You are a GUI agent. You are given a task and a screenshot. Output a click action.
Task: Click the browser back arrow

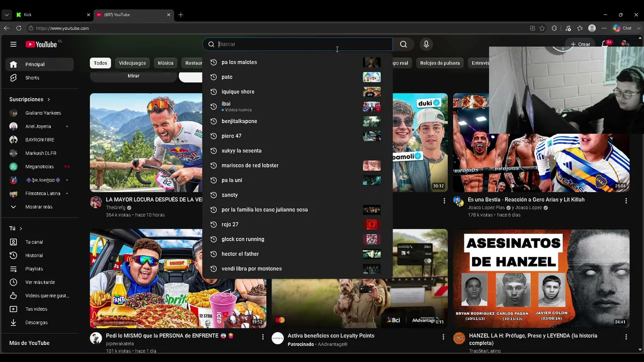tap(7, 28)
